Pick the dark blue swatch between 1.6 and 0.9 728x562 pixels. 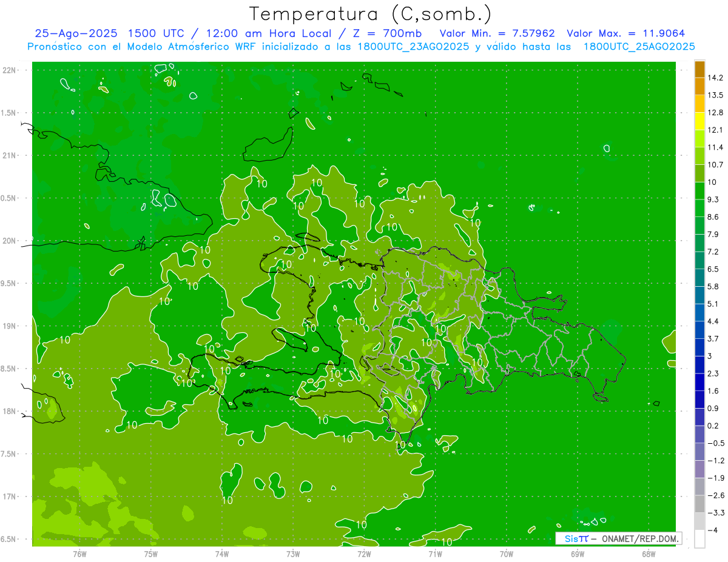click(699, 400)
